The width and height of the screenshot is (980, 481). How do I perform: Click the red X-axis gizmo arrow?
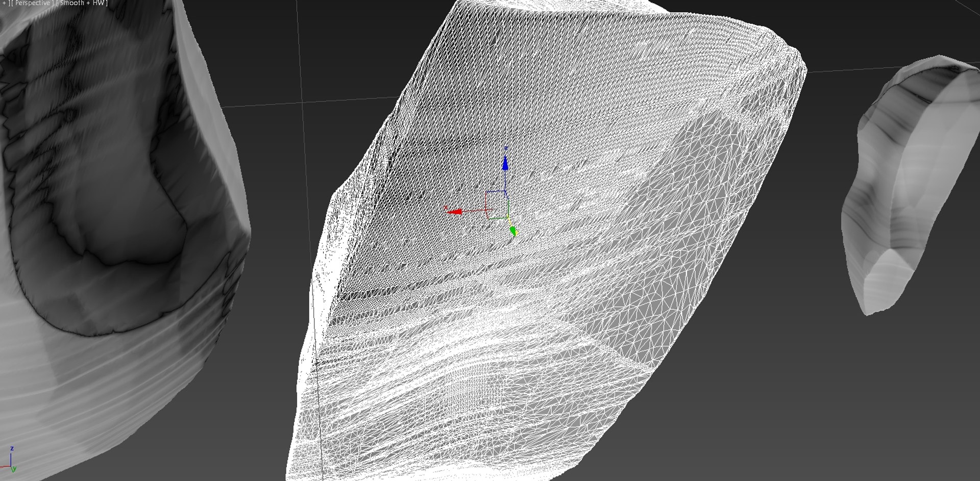pos(454,211)
